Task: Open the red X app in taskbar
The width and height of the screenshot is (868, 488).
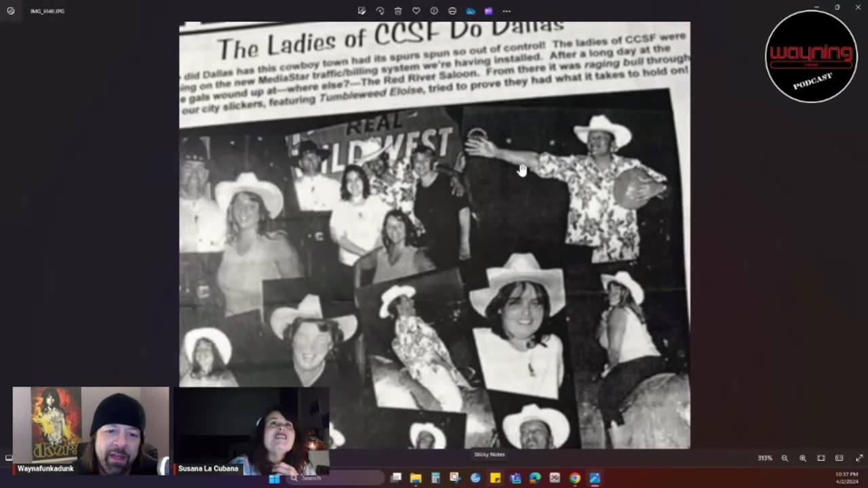Action: tap(555, 479)
